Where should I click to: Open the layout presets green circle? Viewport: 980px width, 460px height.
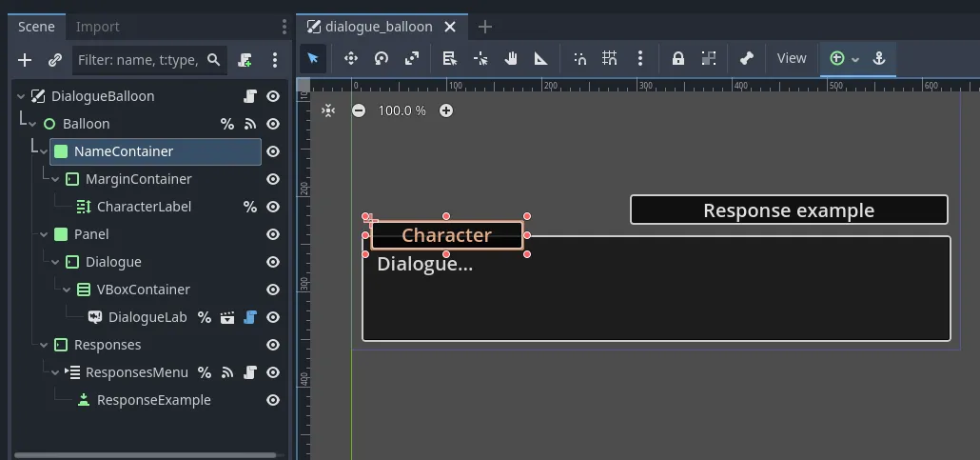click(837, 59)
